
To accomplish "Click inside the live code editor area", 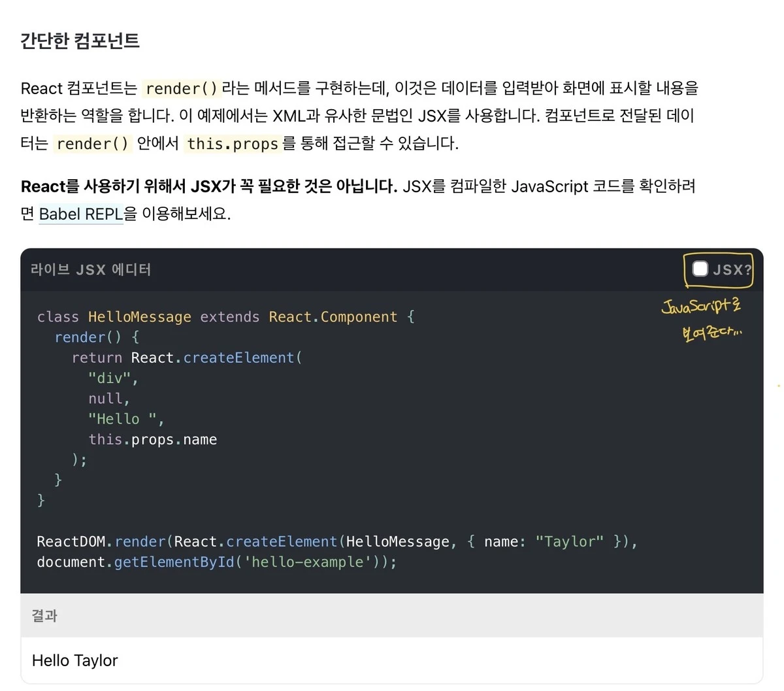I will tap(392, 442).
